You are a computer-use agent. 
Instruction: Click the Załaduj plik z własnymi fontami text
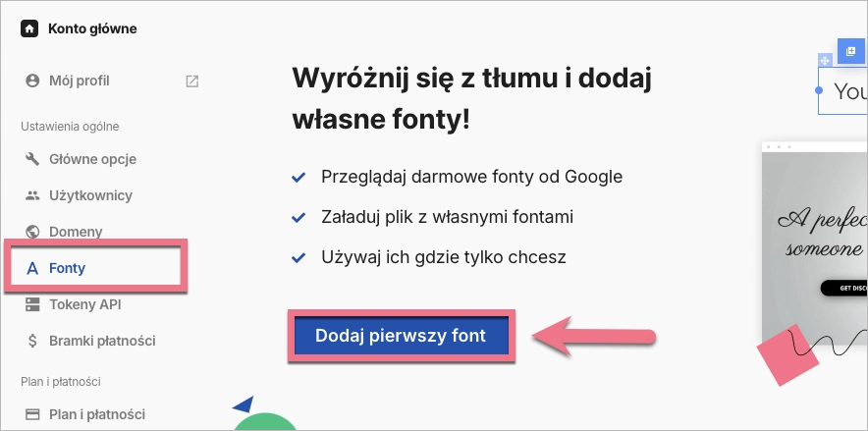448,217
